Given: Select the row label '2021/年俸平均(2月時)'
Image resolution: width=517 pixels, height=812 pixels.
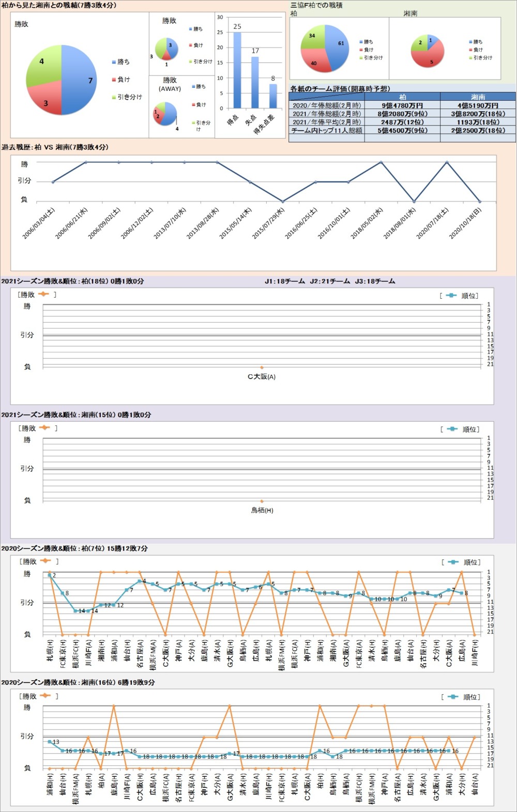Looking at the screenshot, I should 327,122.
